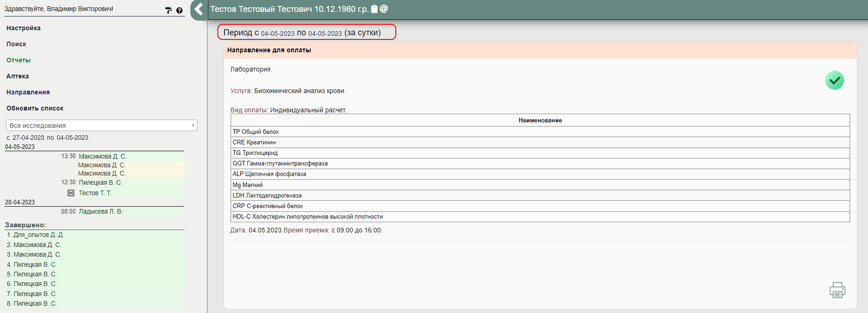868x313 pixels.
Task: Click the clipboard icon beside patient name
Action: coord(374,9)
